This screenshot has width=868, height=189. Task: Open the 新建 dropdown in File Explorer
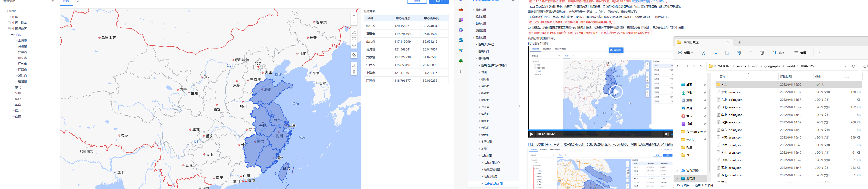686,53
